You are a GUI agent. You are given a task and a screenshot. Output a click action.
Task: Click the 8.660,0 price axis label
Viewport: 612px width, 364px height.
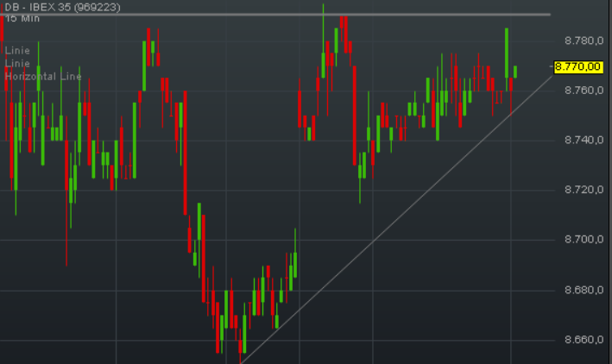click(582, 340)
